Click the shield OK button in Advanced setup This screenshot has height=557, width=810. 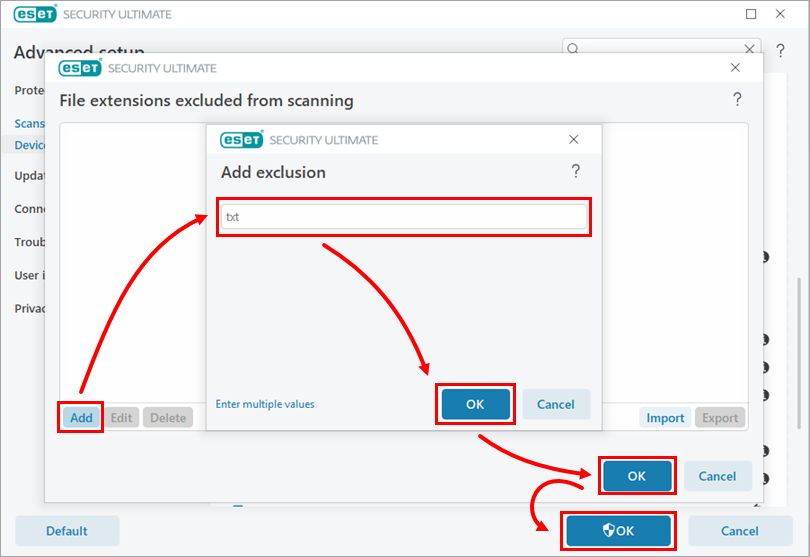[618, 531]
